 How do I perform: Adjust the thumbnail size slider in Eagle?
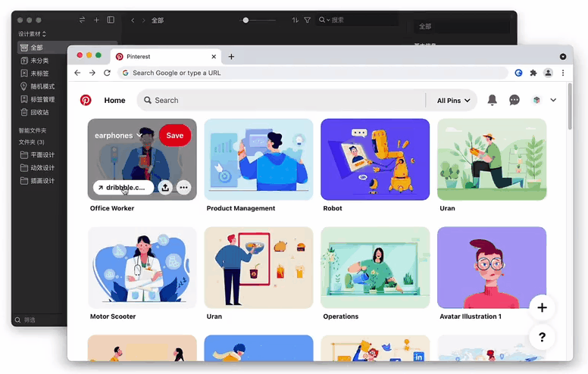[x=246, y=20]
